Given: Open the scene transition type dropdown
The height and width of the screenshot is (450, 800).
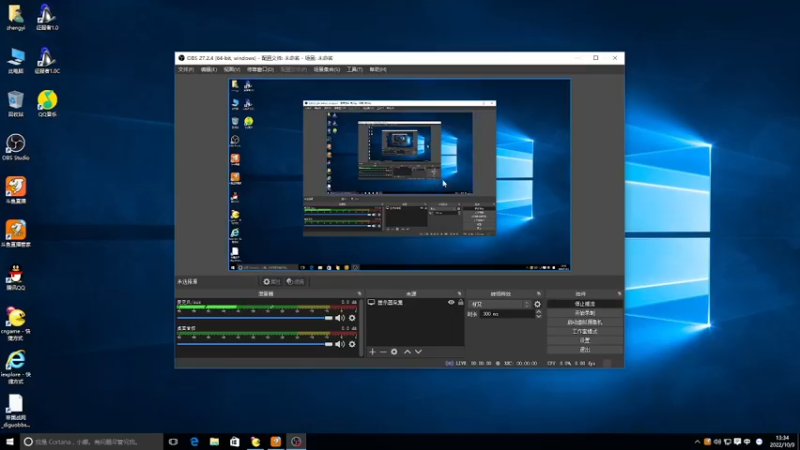Looking at the screenshot, I should click(x=499, y=304).
